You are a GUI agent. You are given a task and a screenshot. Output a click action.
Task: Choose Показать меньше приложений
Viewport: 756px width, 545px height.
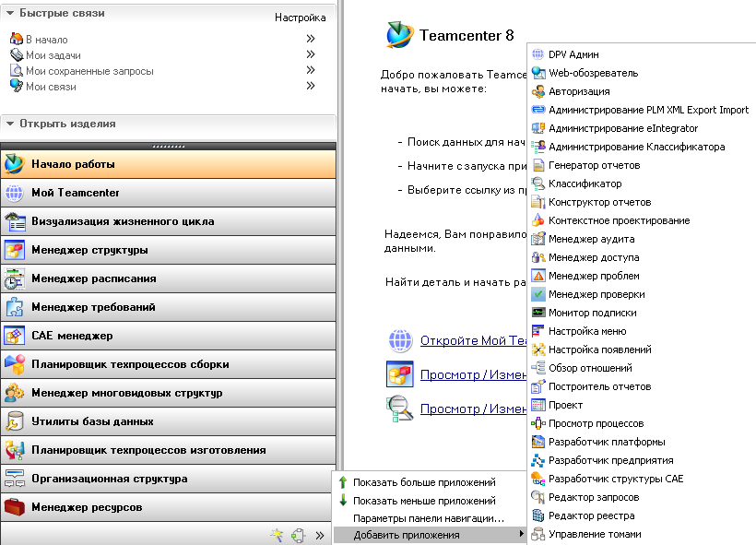point(429,501)
